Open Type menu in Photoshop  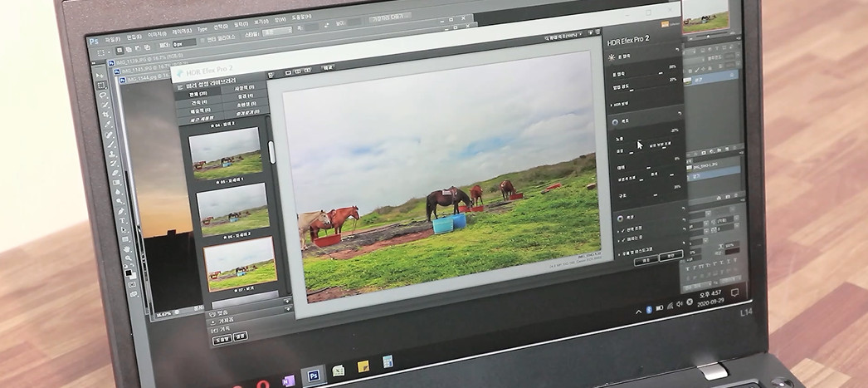click(202, 29)
